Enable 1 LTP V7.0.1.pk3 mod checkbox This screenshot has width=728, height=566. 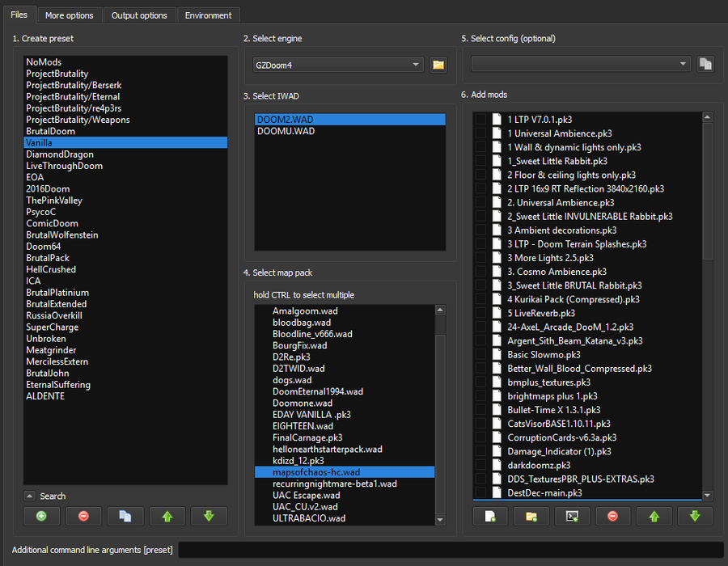(x=481, y=119)
